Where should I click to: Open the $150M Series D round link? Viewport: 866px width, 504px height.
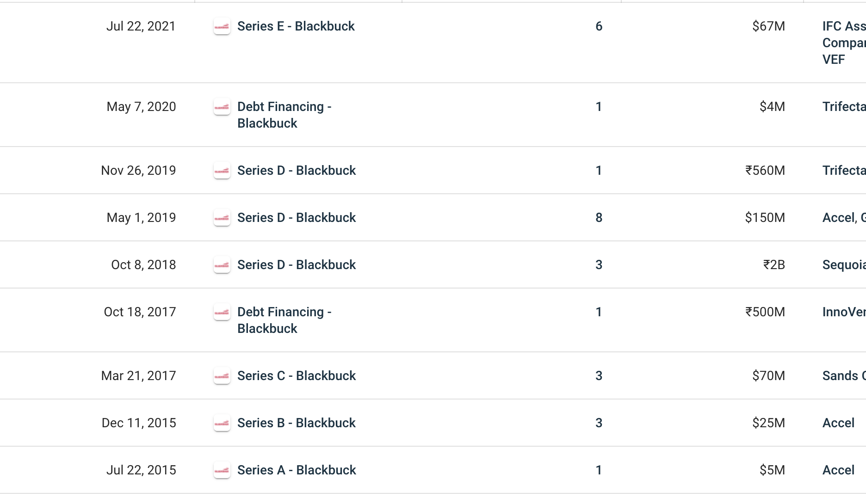pos(296,218)
